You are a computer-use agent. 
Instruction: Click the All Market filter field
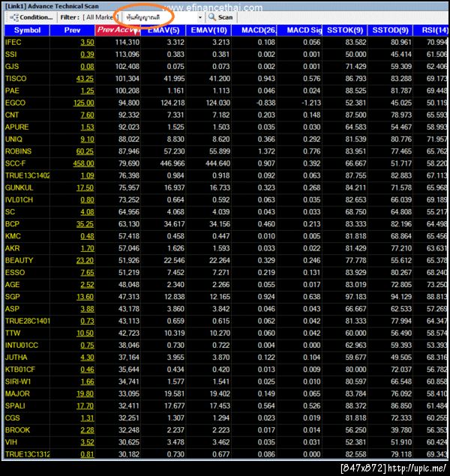99,17
